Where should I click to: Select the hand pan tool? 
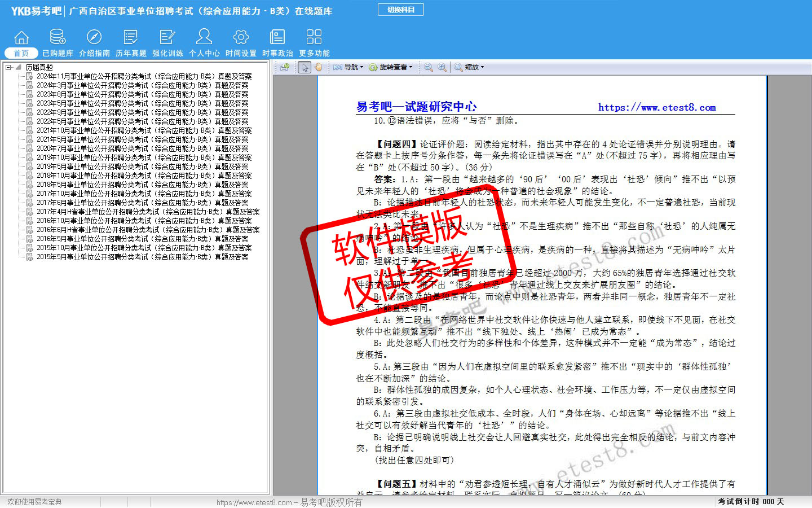(319, 67)
